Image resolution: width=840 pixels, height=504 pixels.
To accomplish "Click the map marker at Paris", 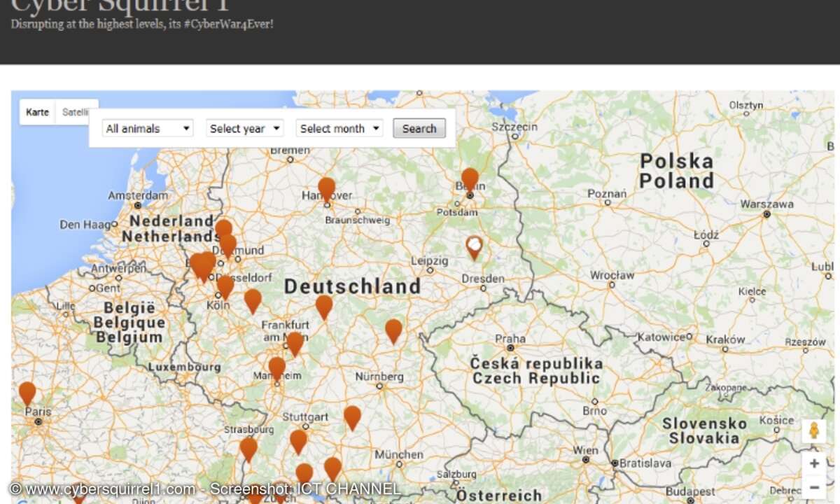I will point(27,393).
